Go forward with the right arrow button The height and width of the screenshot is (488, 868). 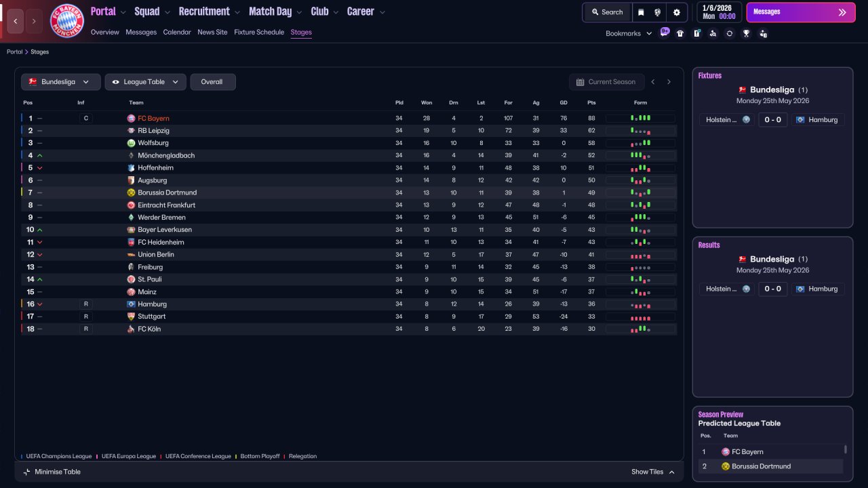tap(34, 21)
